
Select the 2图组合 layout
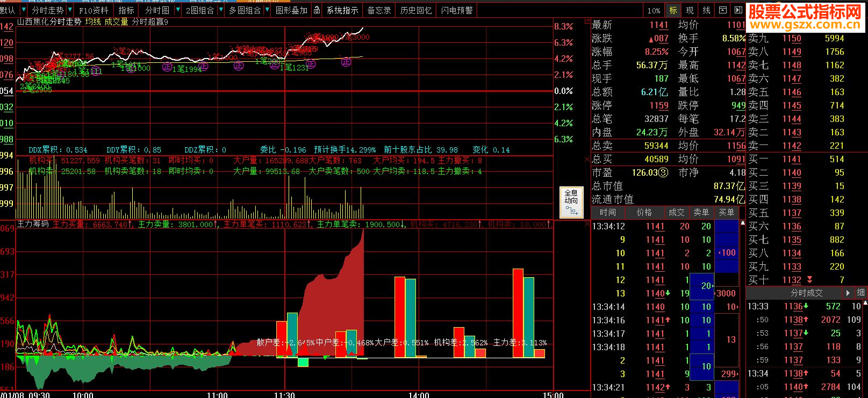199,10
